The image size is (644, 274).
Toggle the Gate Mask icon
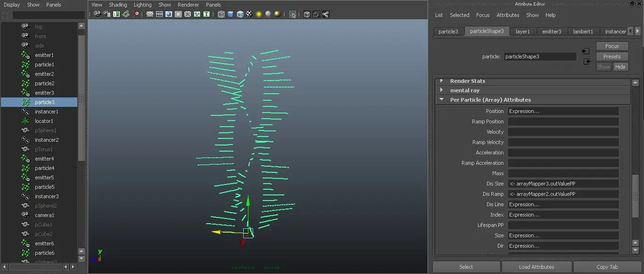(x=178, y=14)
